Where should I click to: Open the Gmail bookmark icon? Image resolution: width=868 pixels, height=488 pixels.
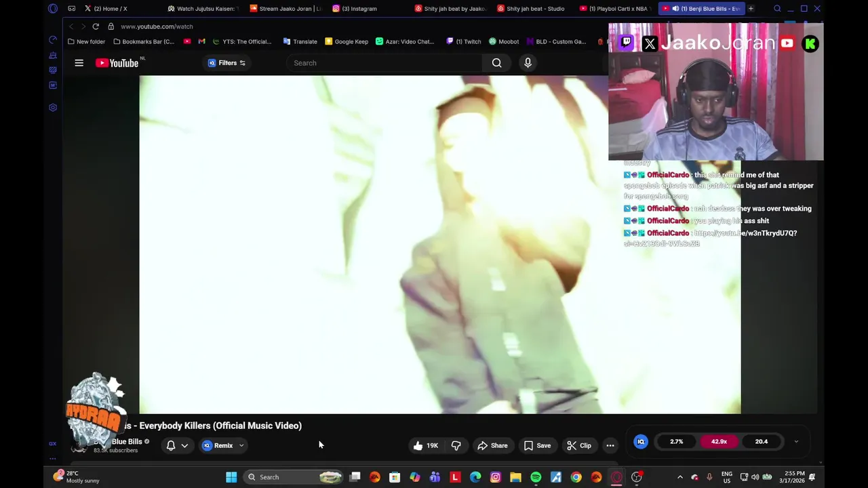[201, 41]
